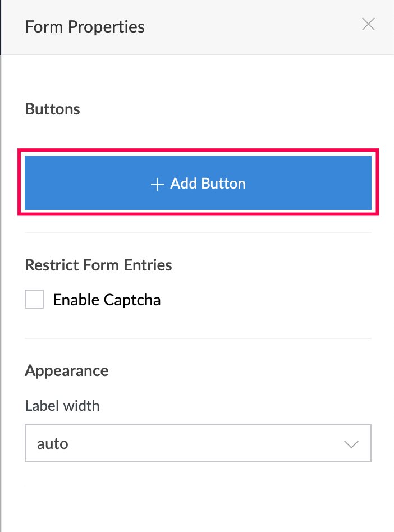
Task: Select the Buttons section heading
Action: click(x=53, y=109)
